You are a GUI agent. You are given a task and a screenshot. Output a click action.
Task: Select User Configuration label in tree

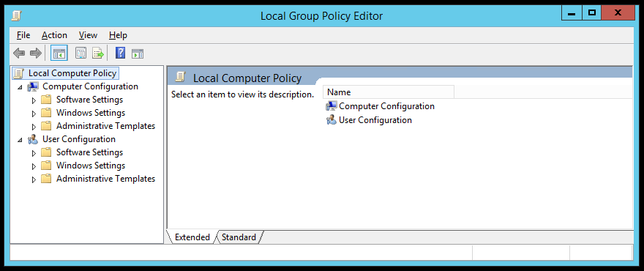pyautogui.click(x=79, y=139)
